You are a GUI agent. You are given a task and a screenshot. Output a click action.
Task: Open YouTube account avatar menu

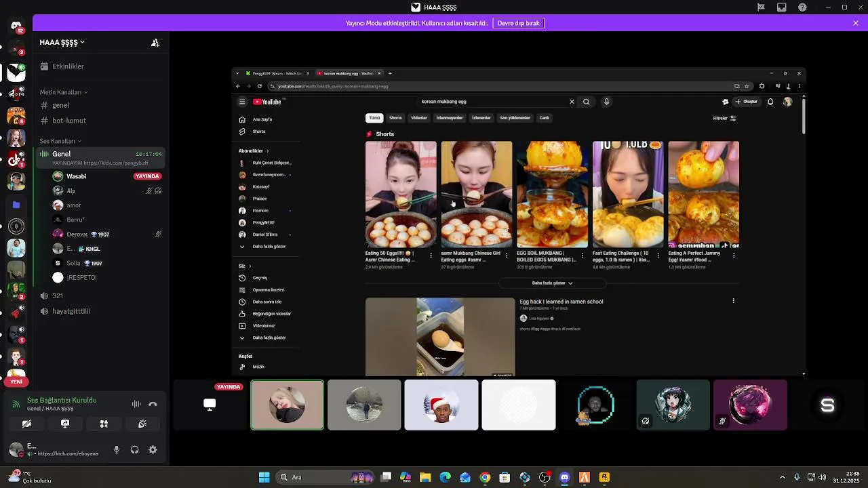(787, 102)
